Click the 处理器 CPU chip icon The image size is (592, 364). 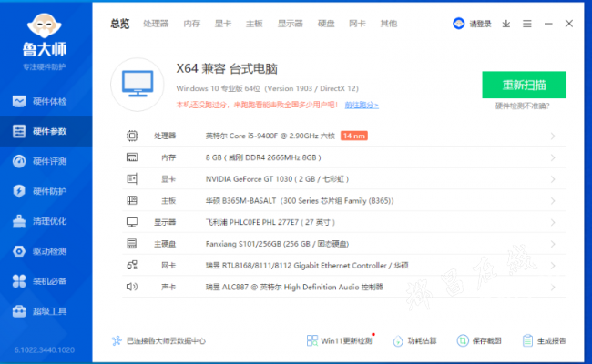(x=132, y=136)
